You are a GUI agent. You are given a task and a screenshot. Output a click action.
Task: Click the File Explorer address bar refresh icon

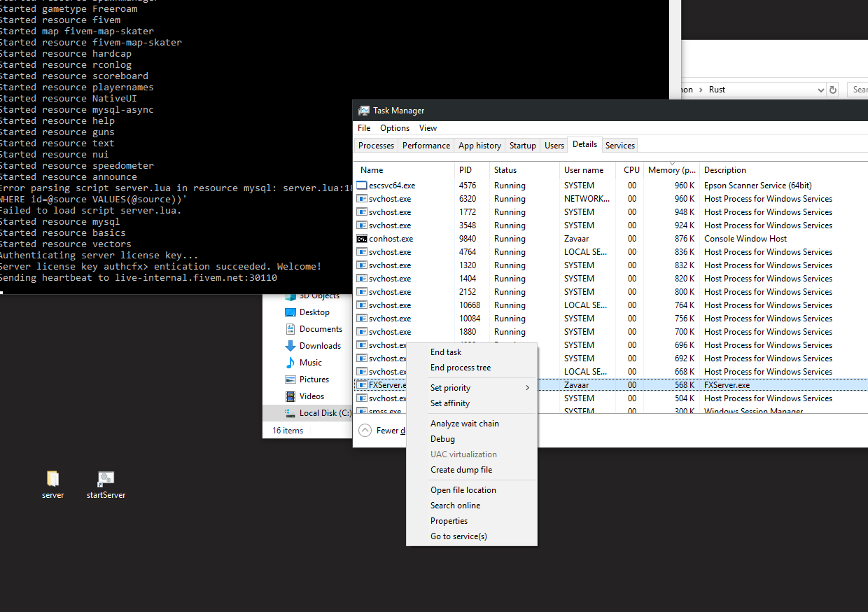[x=833, y=90]
